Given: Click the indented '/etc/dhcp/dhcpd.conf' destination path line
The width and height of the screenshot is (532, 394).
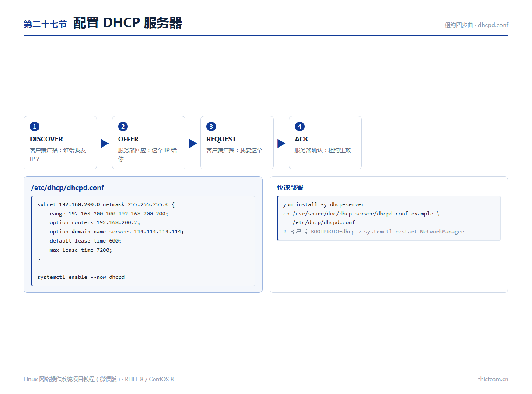Looking at the screenshot, I should 324,223.
